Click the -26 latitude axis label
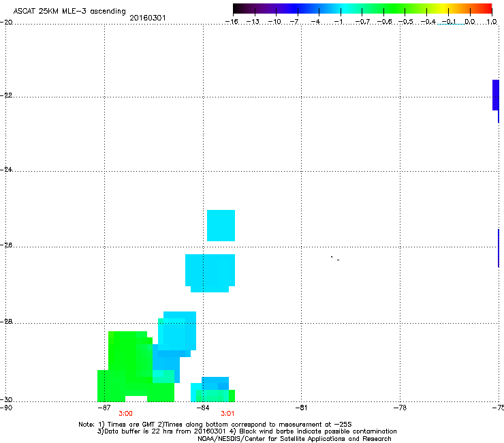The image size is (504, 443). (6, 245)
